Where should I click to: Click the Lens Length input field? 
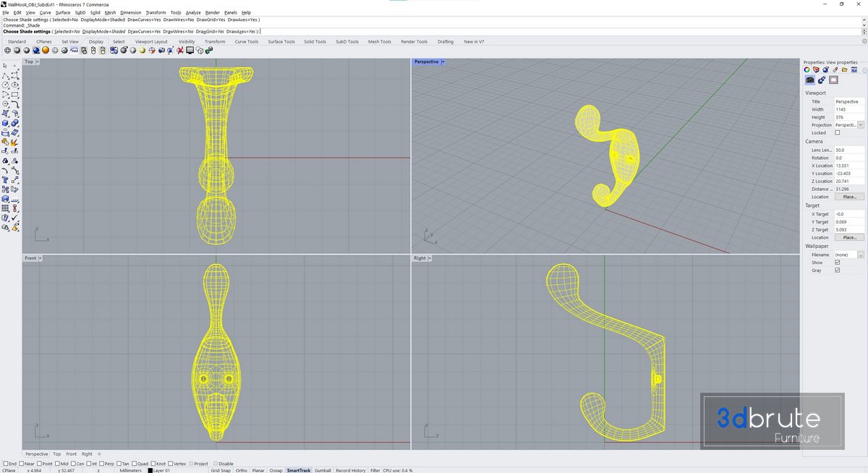point(849,150)
